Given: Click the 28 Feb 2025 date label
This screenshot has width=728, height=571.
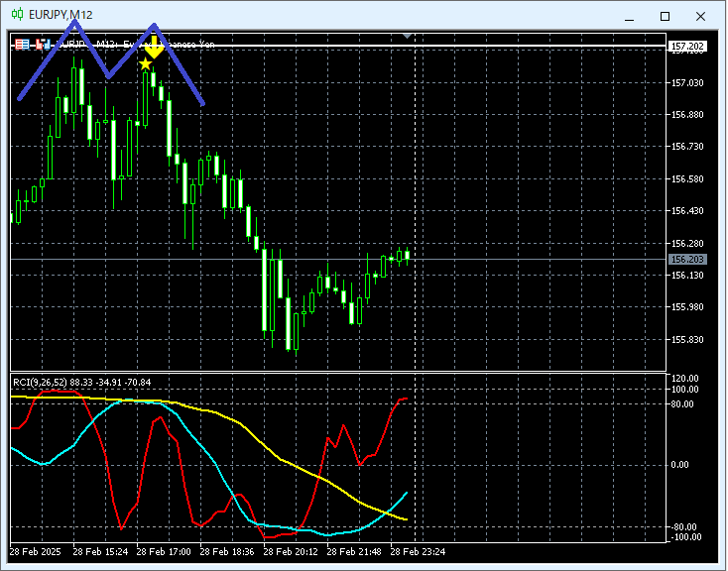Looking at the screenshot, I should click(x=35, y=552).
